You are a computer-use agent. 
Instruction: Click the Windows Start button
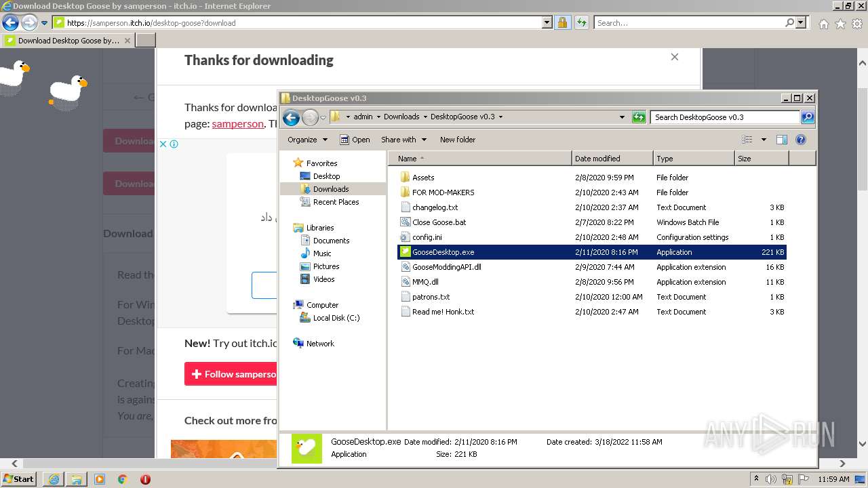click(x=19, y=479)
